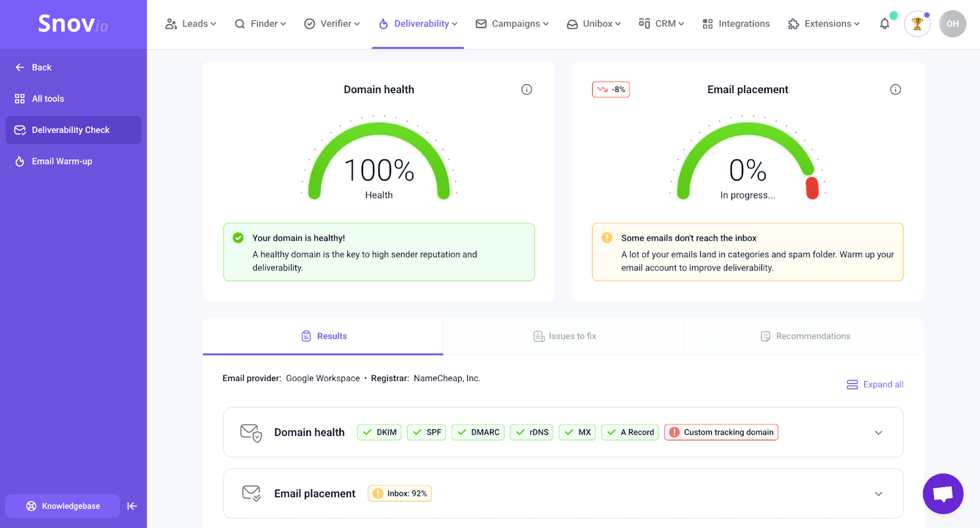
Task: Open the Unibox dropdown menu
Action: coord(594,24)
